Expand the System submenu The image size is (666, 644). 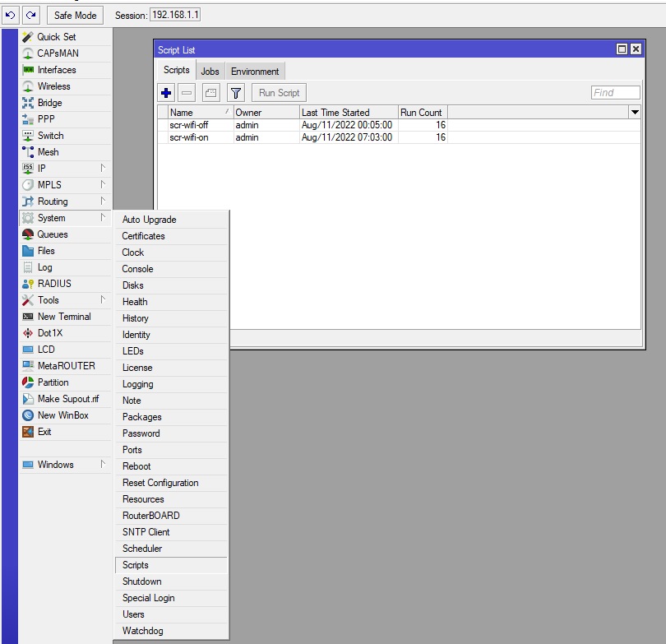(x=66, y=218)
